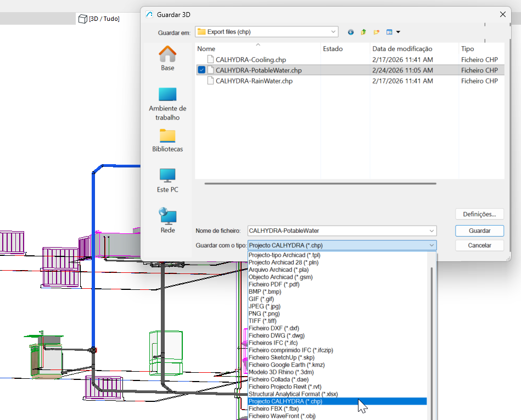
Task: Expand the Nome de ficheiro dropdown arrow
Action: coord(432,231)
